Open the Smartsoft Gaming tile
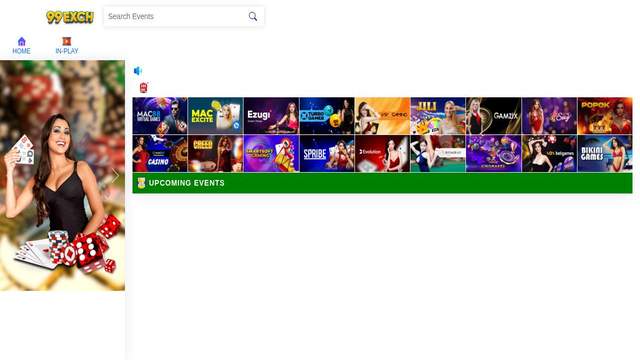Screen dimensions: 640x360 [x=271, y=153]
